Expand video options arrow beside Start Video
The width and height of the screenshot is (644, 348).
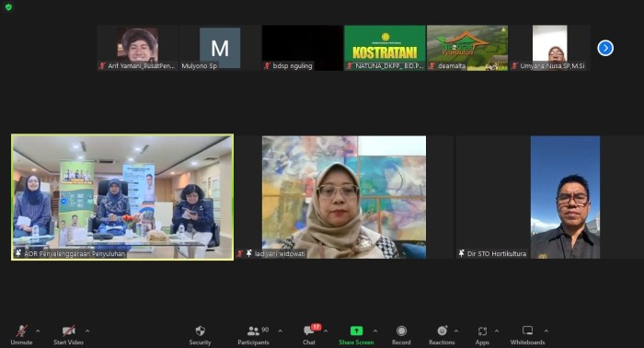(87, 331)
